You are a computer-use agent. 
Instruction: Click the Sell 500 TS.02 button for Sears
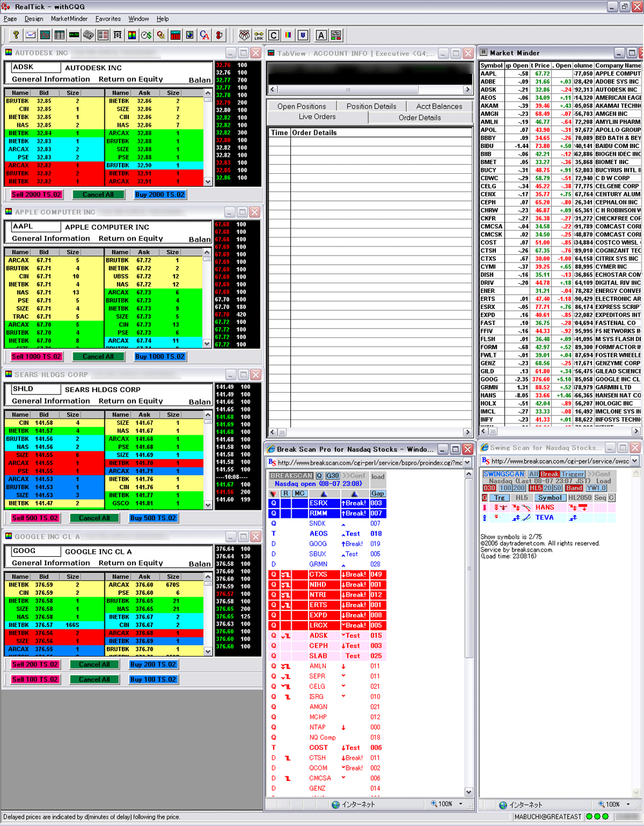pyautogui.click(x=35, y=518)
